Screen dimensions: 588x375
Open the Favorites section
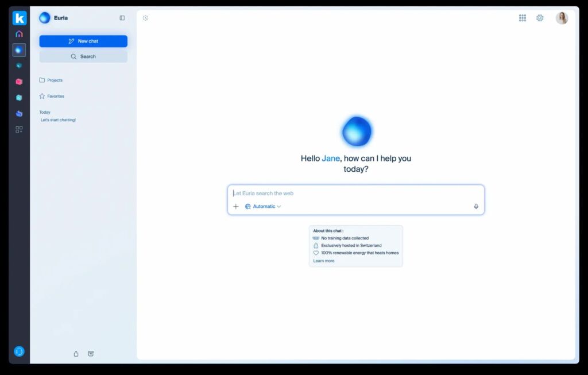coord(55,96)
